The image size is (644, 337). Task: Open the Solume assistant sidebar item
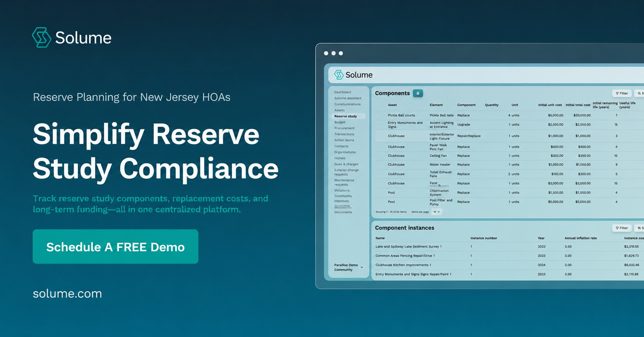[348, 98]
